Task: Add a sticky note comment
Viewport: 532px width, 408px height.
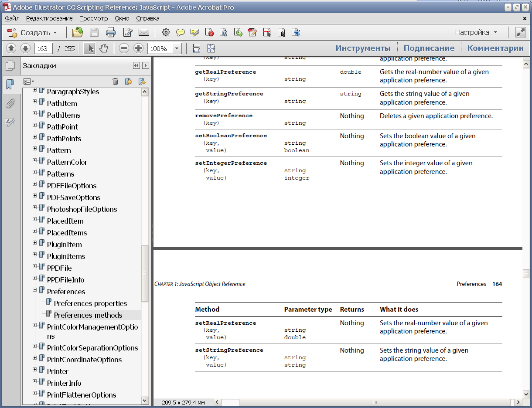Action: tap(180, 32)
